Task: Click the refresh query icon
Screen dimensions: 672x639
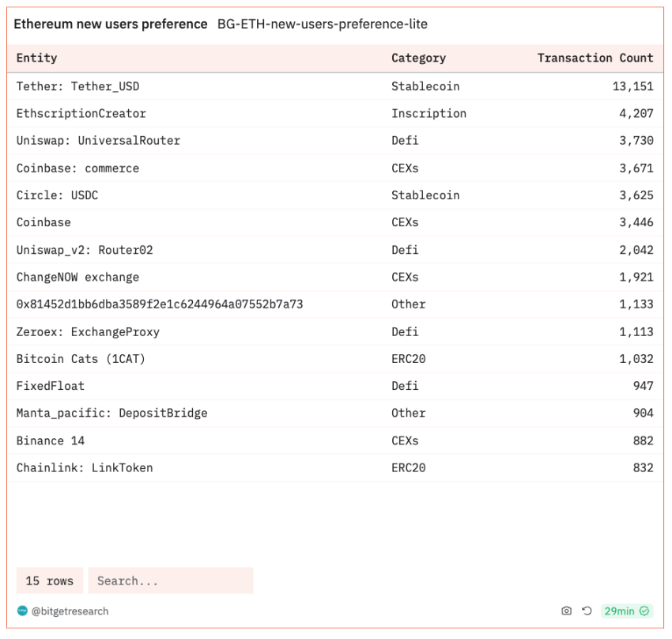Action: [x=587, y=611]
